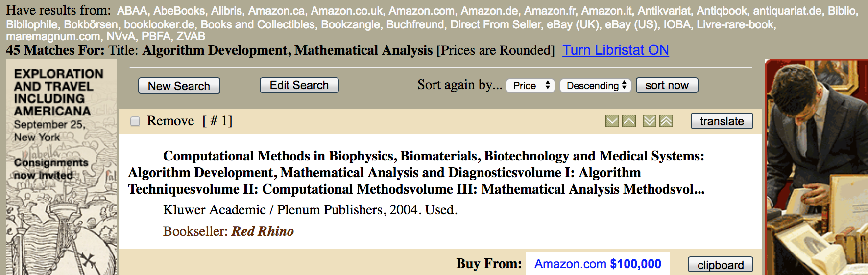Click the double up-arrow icon for result #1
Screen dimensions: 868x275
tap(666, 121)
